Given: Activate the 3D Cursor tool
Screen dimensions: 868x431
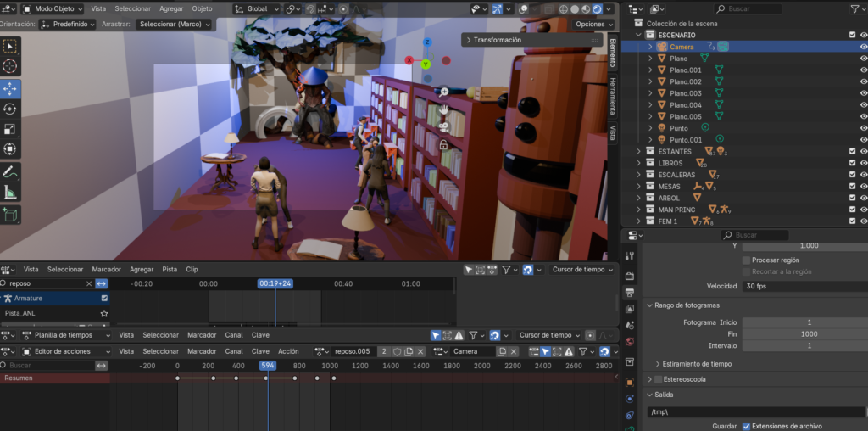Looking at the screenshot, I should 10,66.
